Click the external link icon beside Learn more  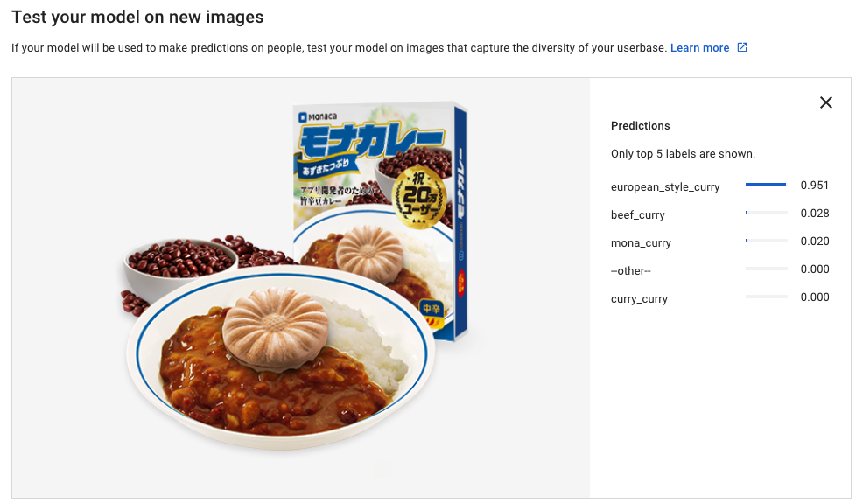(742, 47)
